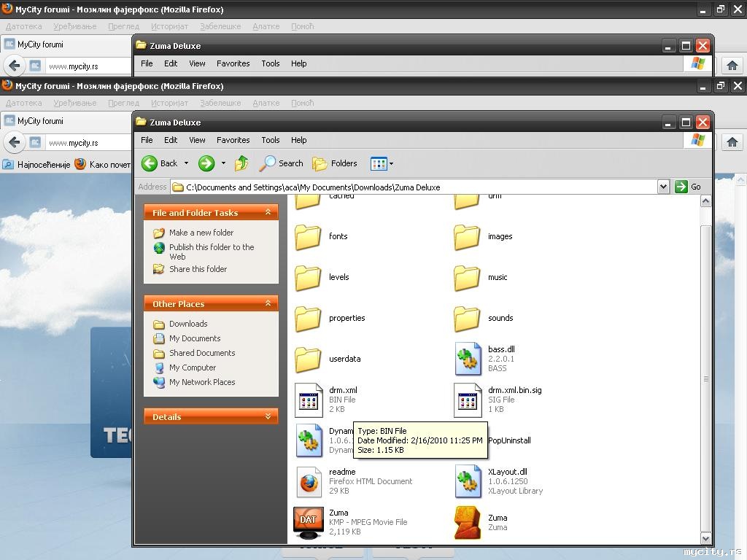Screen dimensions: 747x560
Task: Open the address bar dropdown list
Action: tap(663, 187)
